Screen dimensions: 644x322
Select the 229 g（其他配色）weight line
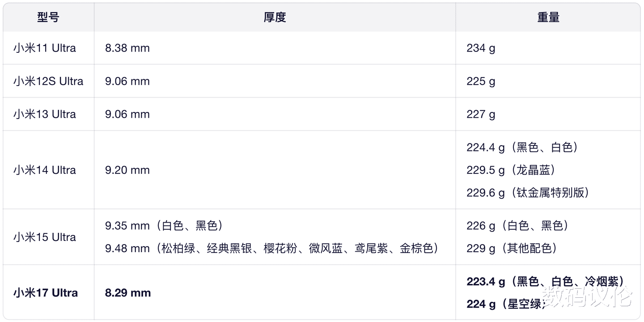[x=512, y=248]
